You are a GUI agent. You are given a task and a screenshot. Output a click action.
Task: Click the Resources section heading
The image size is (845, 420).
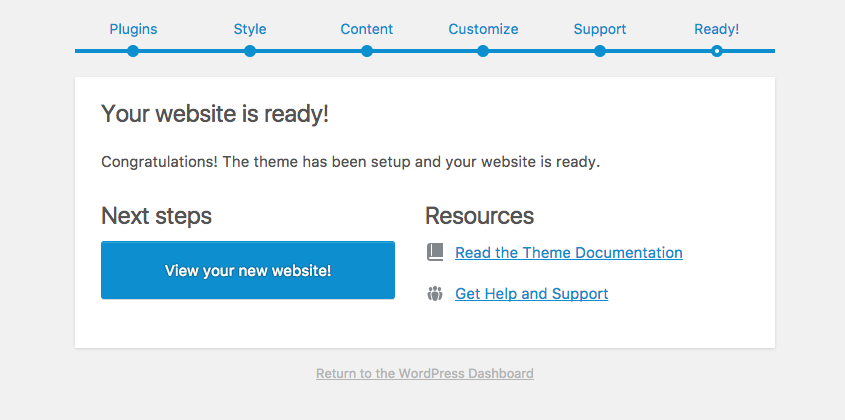479,216
